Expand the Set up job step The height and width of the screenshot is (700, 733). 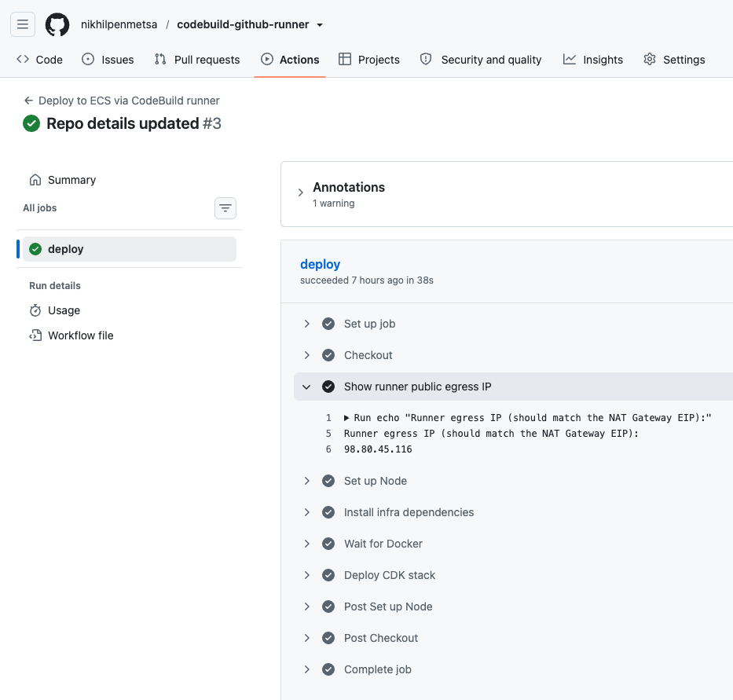click(x=306, y=324)
